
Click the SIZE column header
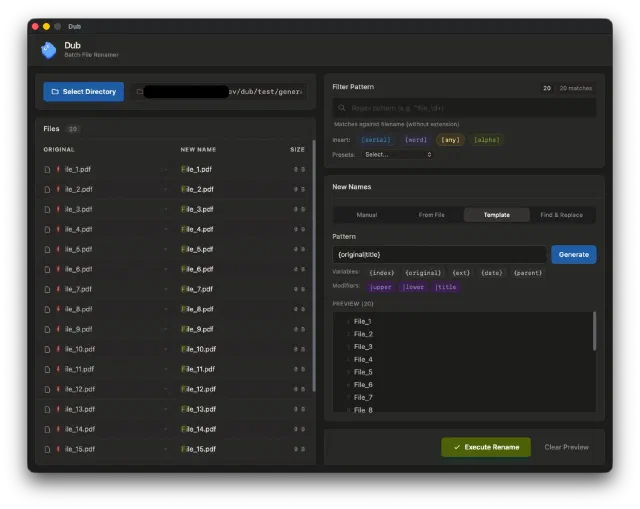[297, 150]
